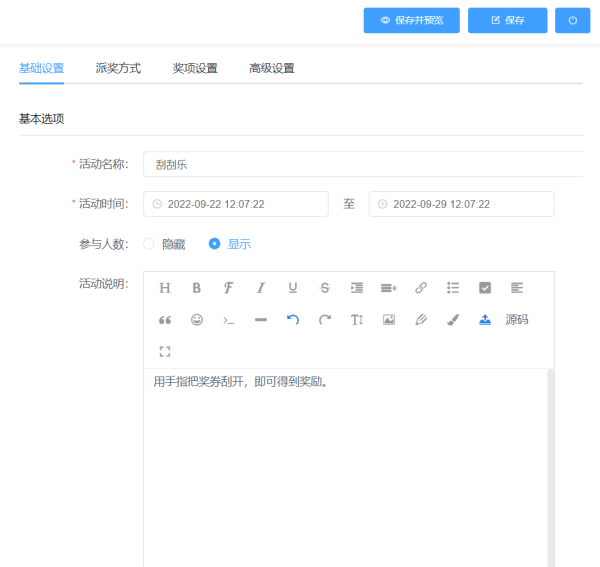Toggle strikethrough formatting icon
The image size is (600, 567).
click(x=325, y=288)
